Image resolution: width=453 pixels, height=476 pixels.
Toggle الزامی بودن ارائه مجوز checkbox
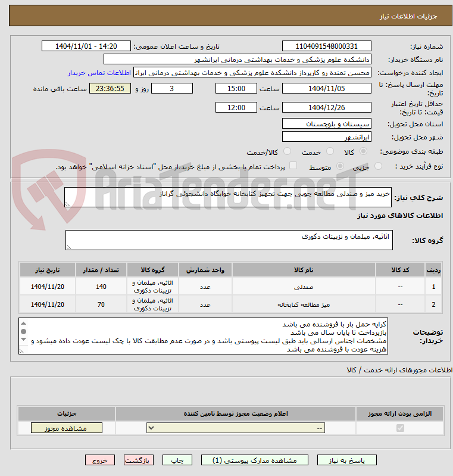(400, 428)
